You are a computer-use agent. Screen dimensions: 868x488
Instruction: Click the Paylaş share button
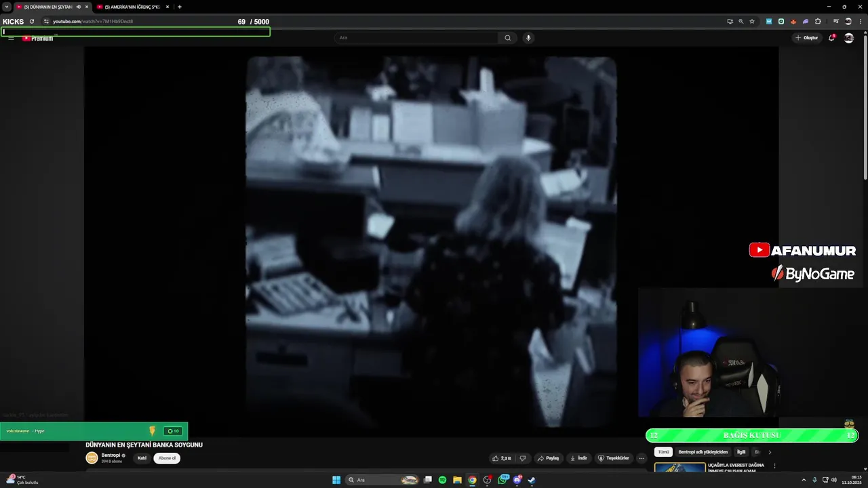click(549, 458)
